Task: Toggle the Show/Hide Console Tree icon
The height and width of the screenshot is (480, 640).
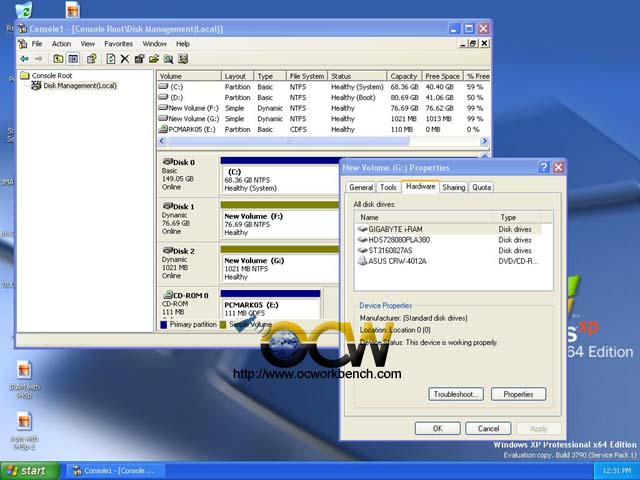Action: click(73, 59)
